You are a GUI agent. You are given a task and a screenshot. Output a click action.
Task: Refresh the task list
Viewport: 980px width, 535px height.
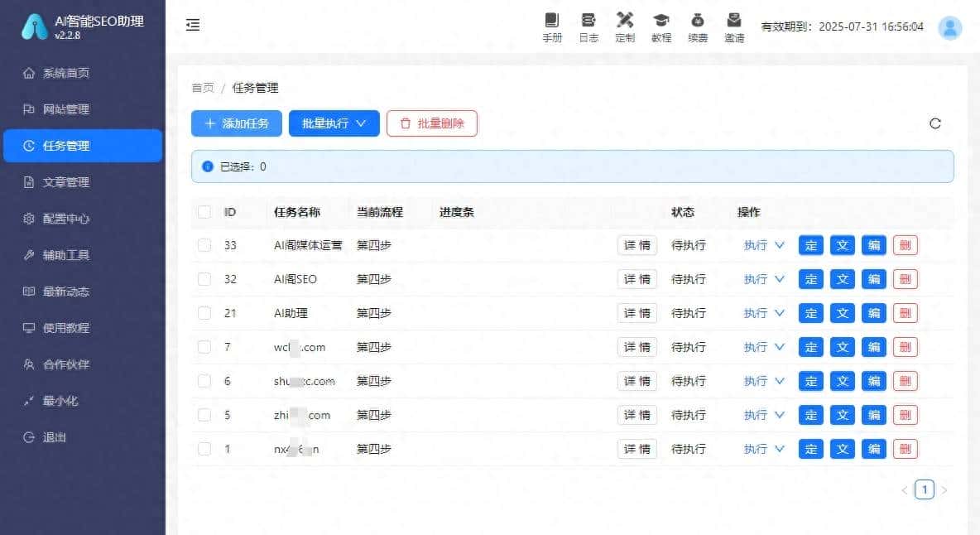(x=935, y=123)
